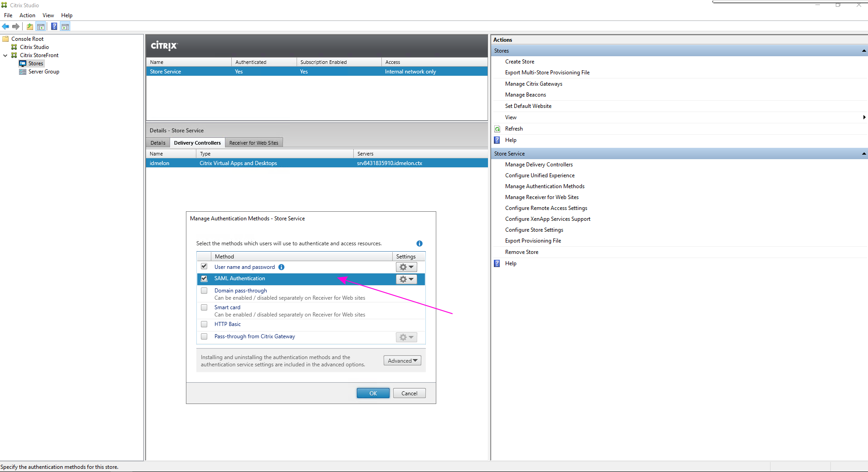Open settings gear for Pass-through from Citrix Gateway
Image resolution: width=868 pixels, height=472 pixels.
[x=406, y=337]
